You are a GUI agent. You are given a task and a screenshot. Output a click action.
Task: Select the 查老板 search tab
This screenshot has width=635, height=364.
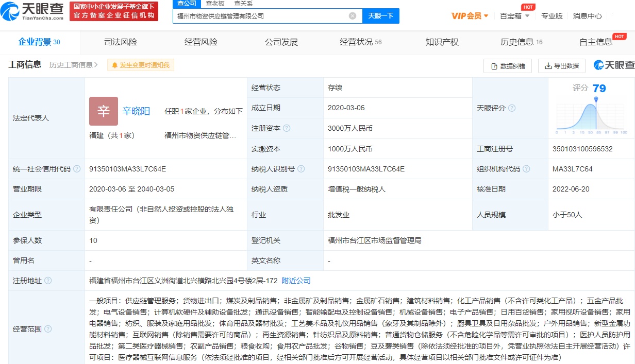[215, 4]
